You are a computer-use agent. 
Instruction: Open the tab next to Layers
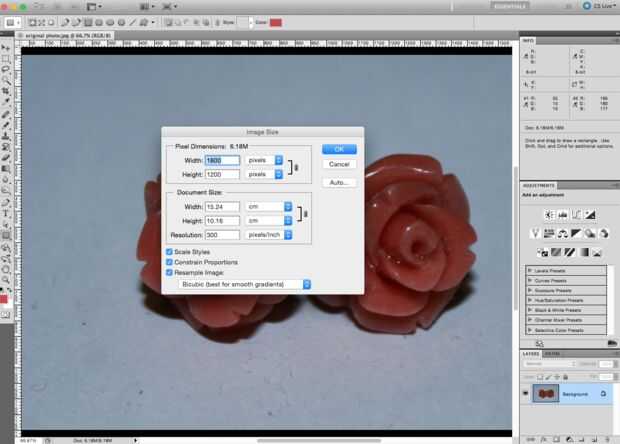tap(552, 354)
